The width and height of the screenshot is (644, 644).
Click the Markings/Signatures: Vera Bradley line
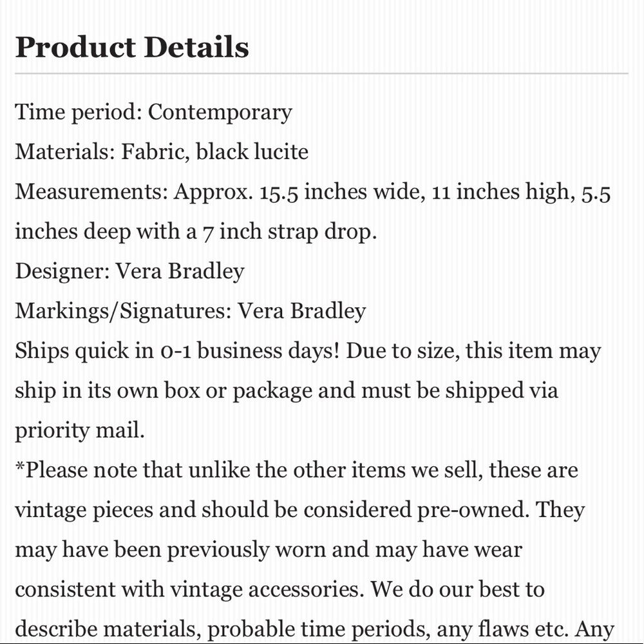191,311
